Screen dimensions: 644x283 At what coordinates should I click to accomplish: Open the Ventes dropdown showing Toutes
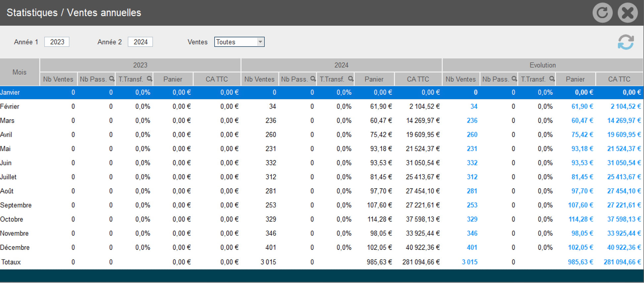(x=239, y=42)
